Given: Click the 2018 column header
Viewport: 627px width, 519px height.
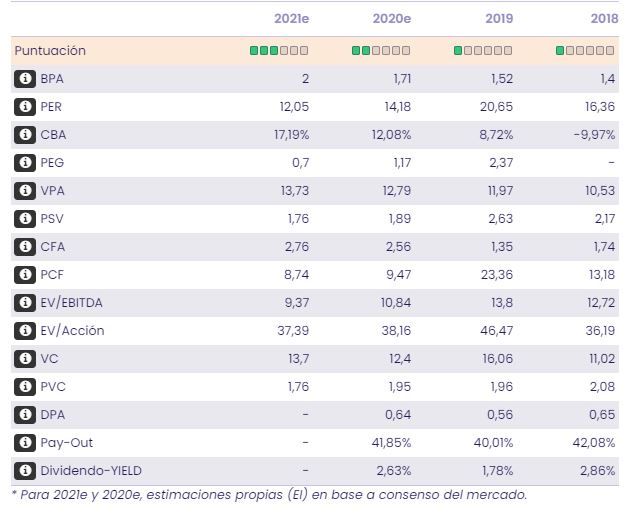Looking at the screenshot, I should tap(603, 19).
